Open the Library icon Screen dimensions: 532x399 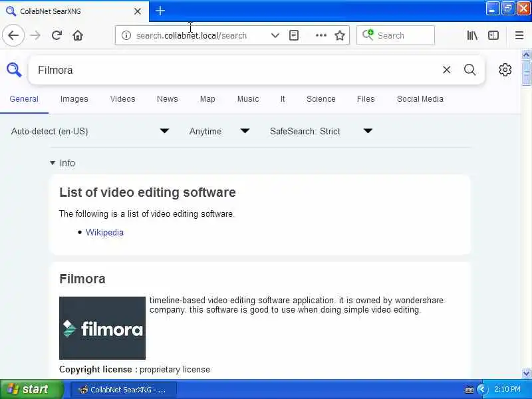click(472, 35)
